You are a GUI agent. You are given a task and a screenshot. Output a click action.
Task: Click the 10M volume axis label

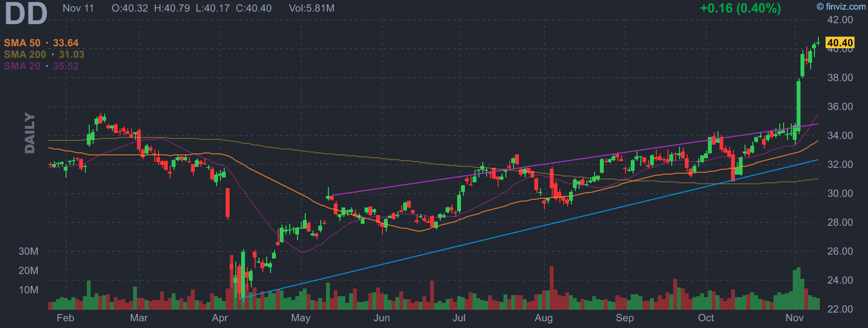point(28,290)
